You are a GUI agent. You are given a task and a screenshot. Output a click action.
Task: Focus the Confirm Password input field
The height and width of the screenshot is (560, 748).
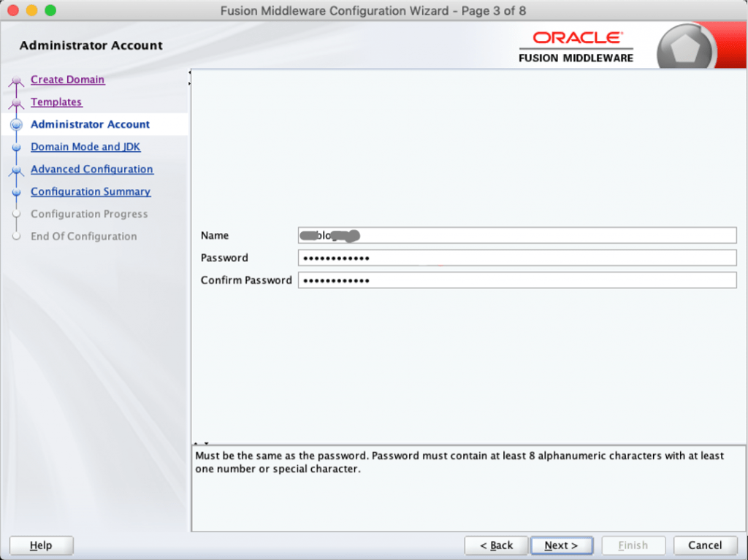(x=517, y=280)
